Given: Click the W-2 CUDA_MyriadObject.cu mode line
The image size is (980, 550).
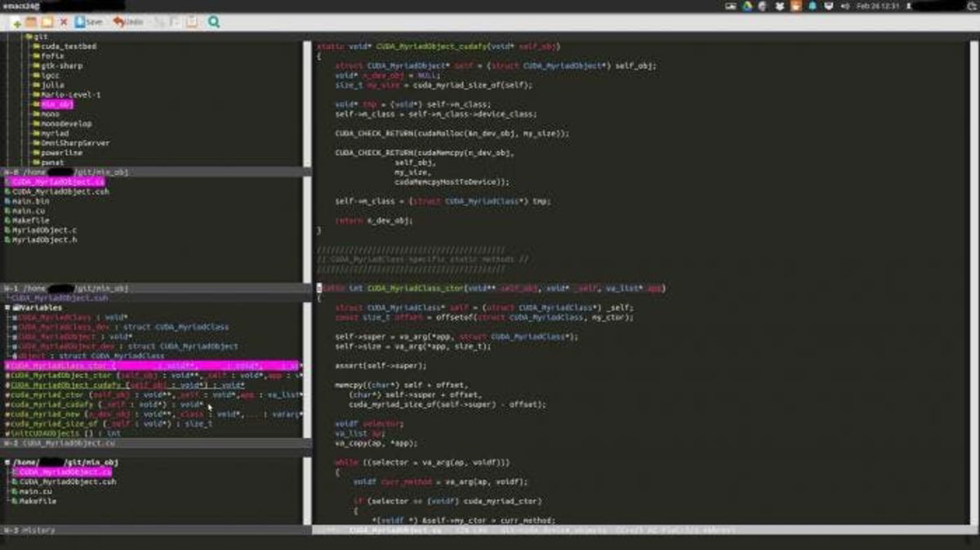Looking at the screenshot, I should pyautogui.click(x=155, y=444).
